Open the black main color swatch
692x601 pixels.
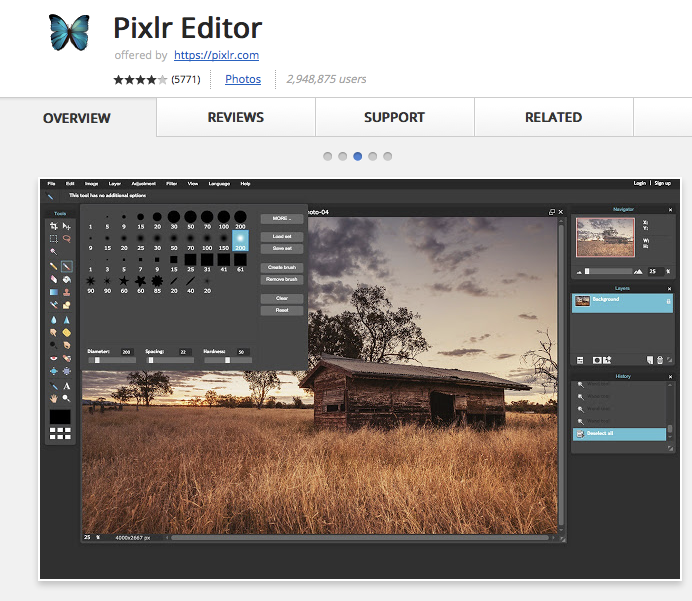point(60,417)
